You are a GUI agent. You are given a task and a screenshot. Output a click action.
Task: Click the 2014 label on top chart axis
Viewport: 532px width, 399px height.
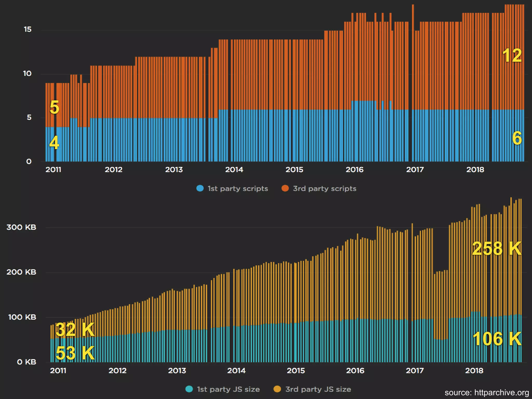(234, 170)
